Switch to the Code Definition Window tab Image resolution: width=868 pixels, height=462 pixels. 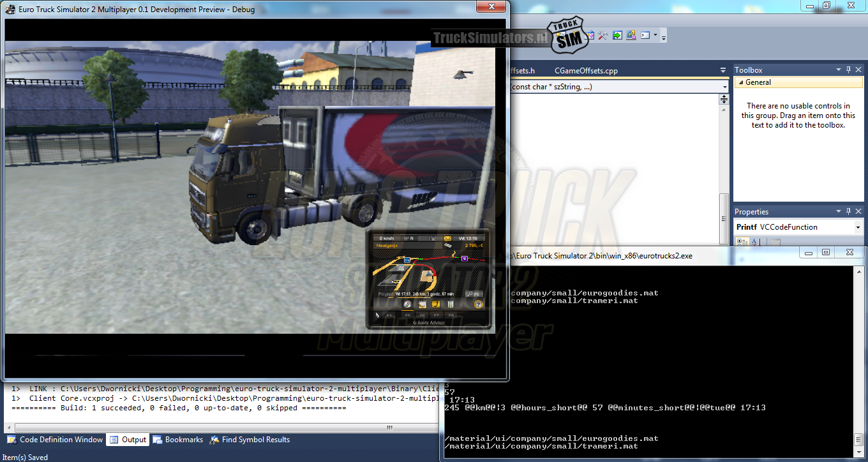click(56, 440)
